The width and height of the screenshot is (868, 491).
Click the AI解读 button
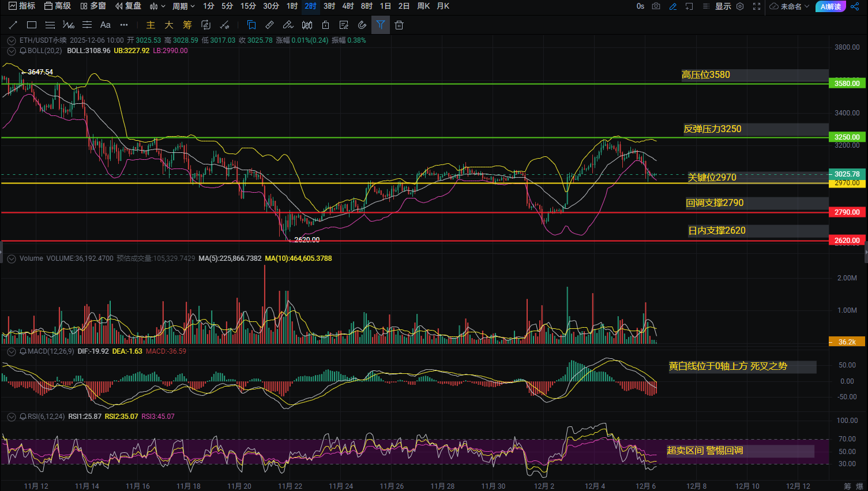pos(831,6)
